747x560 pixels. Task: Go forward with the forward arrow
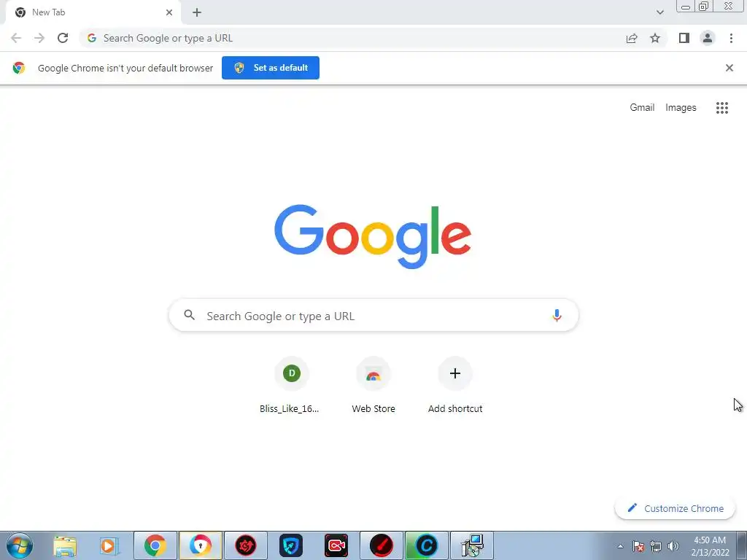coord(39,38)
